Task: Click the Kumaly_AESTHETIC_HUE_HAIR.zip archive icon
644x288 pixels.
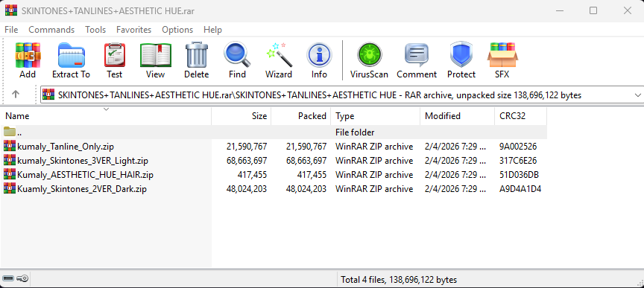Action: coord(10,174)
